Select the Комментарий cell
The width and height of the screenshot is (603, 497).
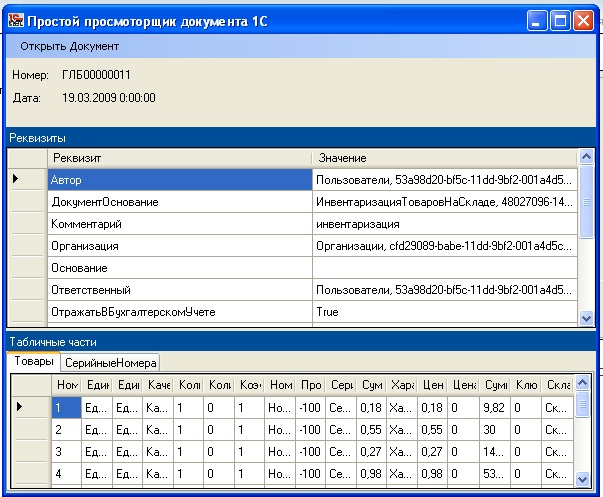tap(180, 223)
